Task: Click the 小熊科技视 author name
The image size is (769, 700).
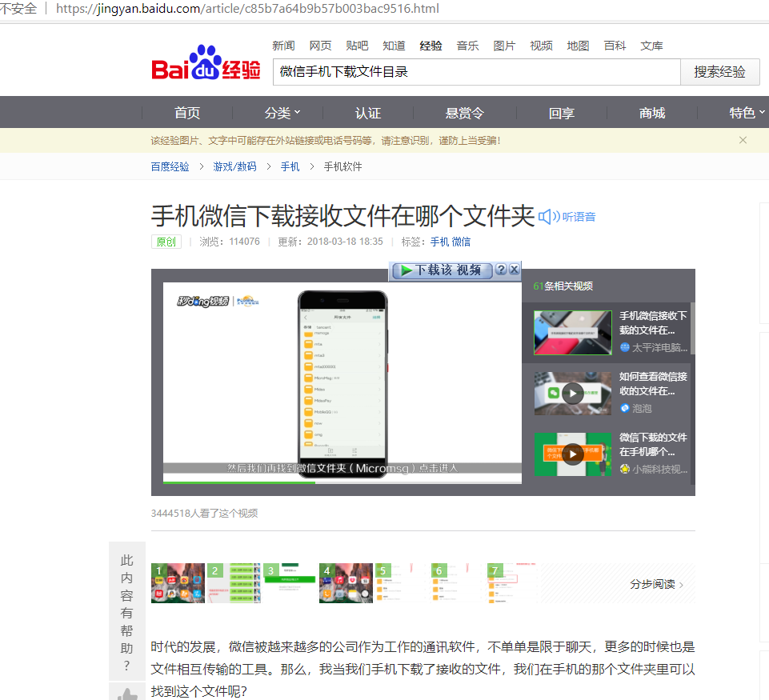Action: (659, 469)
